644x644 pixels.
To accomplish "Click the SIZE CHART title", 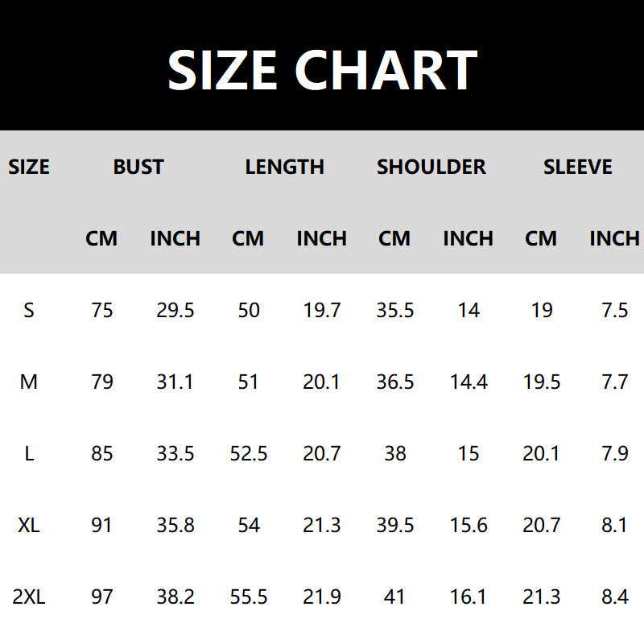I will click(x=322, y=70).
